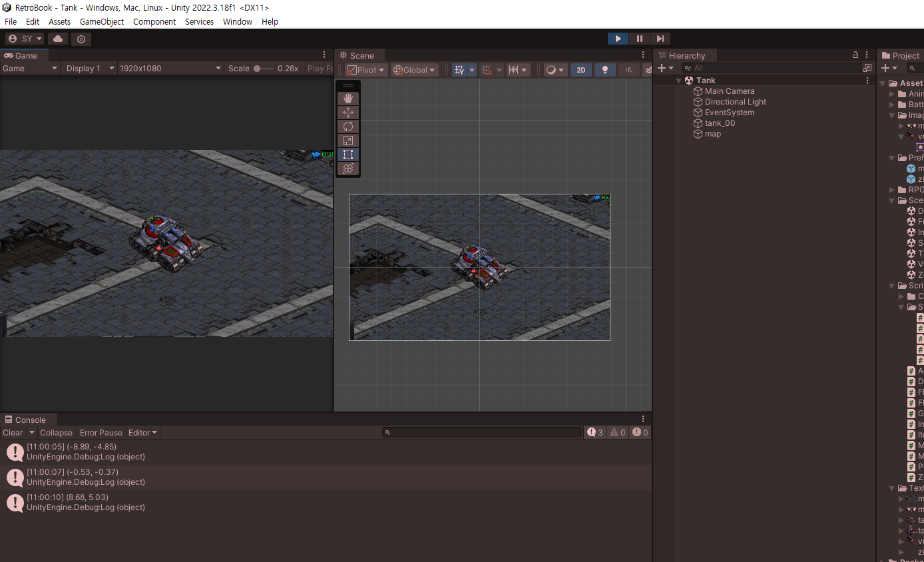Select the Scale tool in Scene overlay
The width and height of the screenshot is (924, 562).
(347, 140)
